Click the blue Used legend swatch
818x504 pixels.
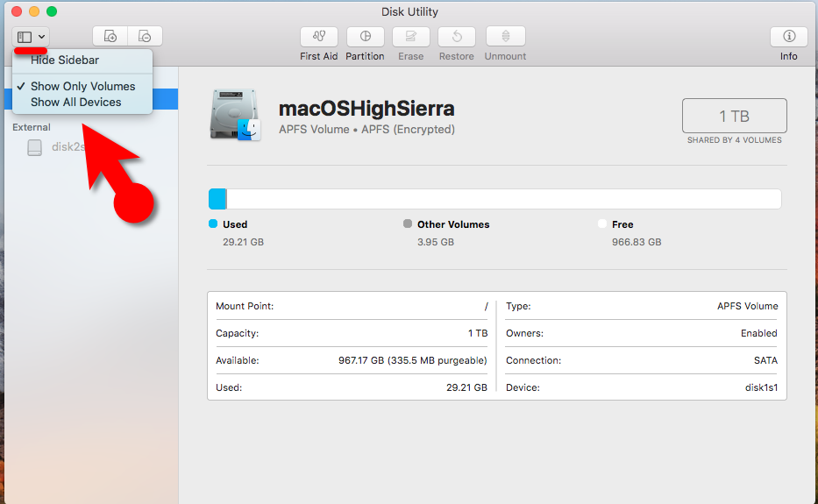coord(213,224)
